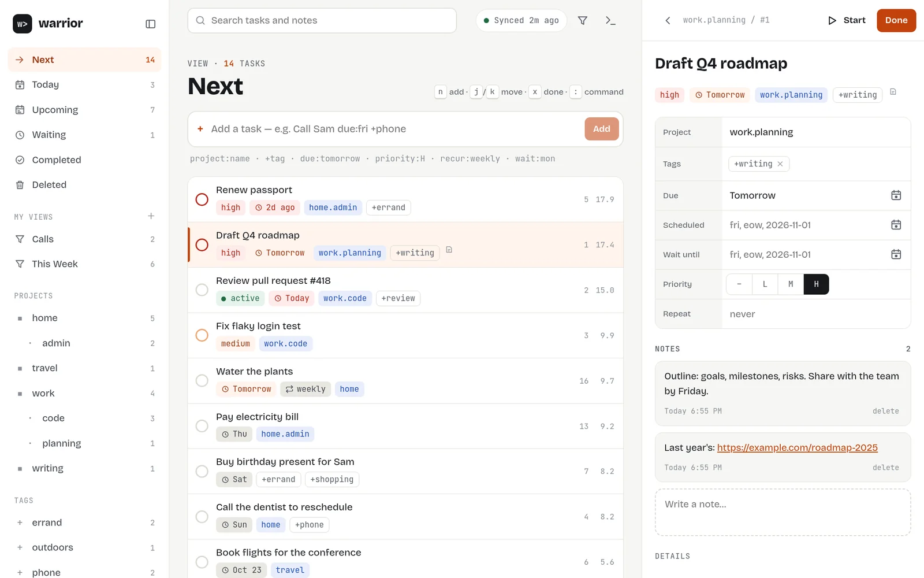Open the Completed view
Image resolution: width=924 pixels, height=578 pixels.
84,160
